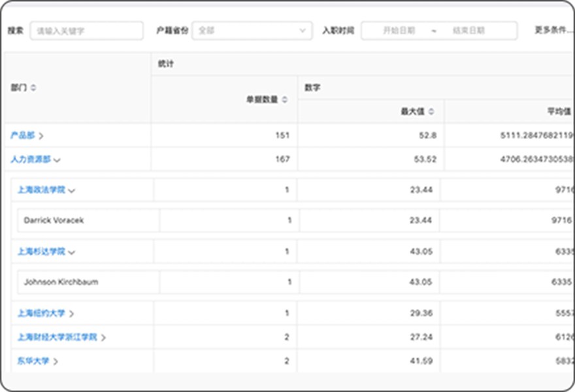Open the 户籍省份 dropdown

tap(252, 31)
